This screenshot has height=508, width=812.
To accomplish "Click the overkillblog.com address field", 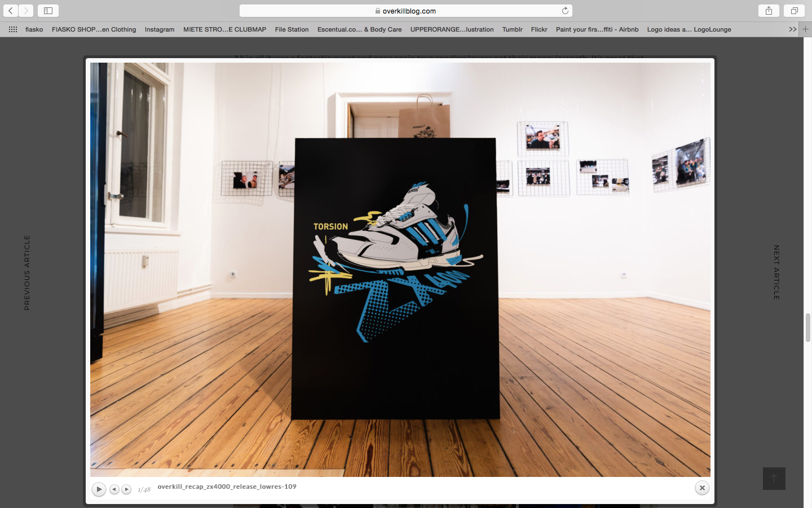I will (406, 11).
